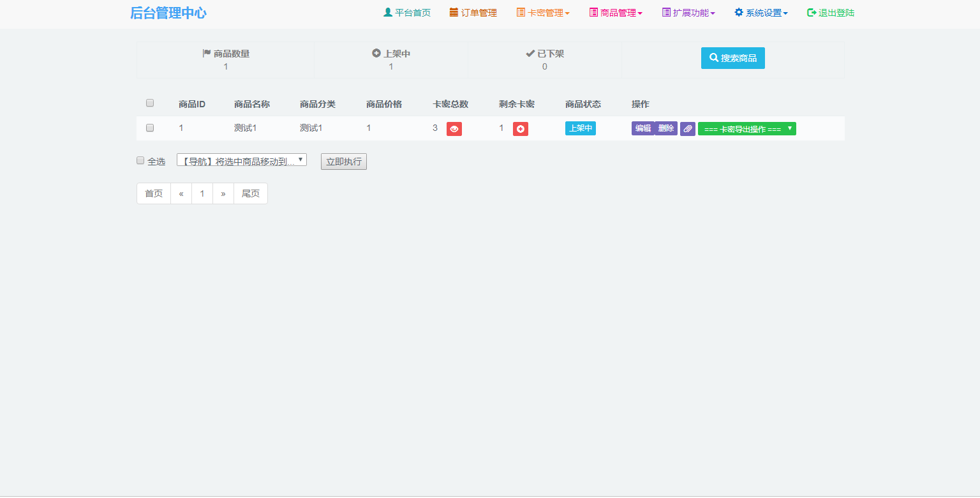This screenshot has height=498, width=980.
Task: Open the 卡密管理 menu
Action: [543, 11]
